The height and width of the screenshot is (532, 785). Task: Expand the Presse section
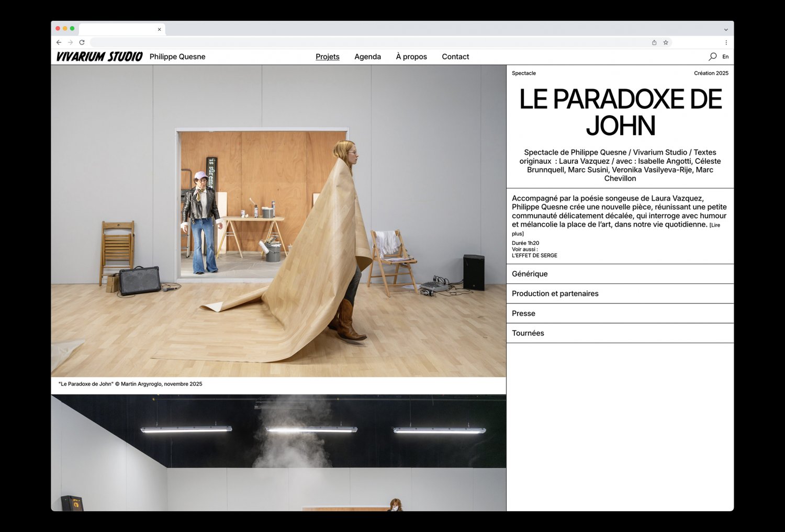click(620, 314)
